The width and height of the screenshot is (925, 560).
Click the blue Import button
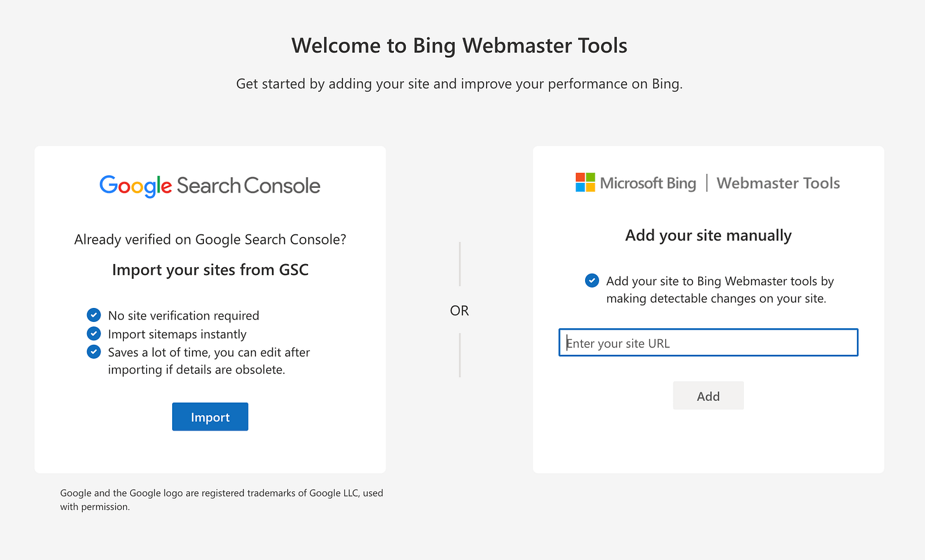(x=210, y=417)
